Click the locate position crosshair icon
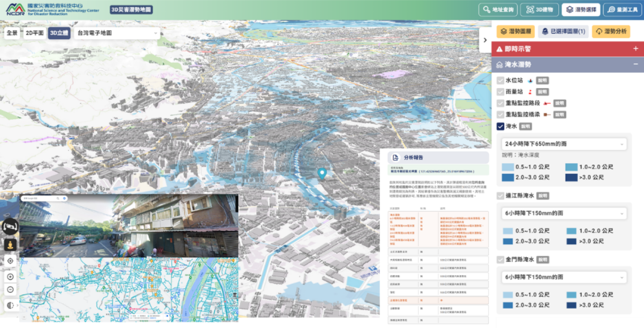This screenshot has width=644, height=328. coord(10,261)
